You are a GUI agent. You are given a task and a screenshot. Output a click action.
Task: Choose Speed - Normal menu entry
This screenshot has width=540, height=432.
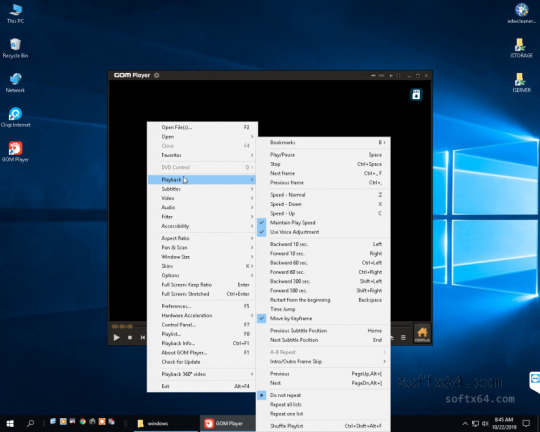pyautogui.click(x=323, y=195)
